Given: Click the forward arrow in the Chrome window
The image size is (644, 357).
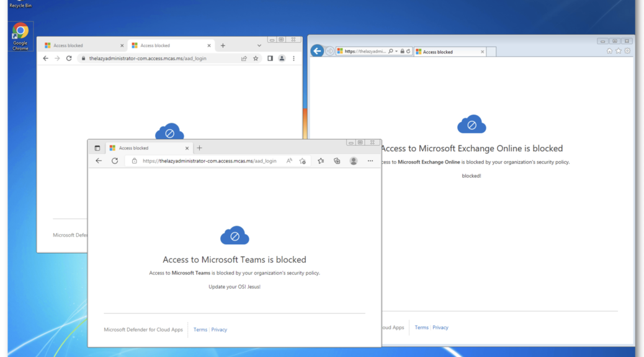Looking at the screenshot, I should click(x=57, y=58).
